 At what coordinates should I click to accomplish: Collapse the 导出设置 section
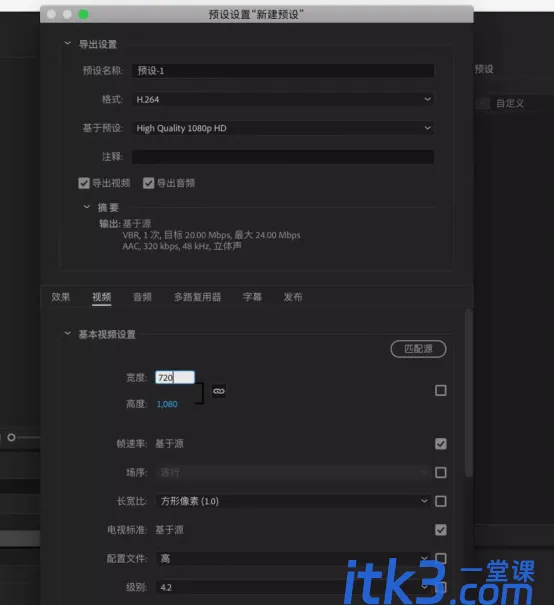pyautogui.click(x=68, y=43)
